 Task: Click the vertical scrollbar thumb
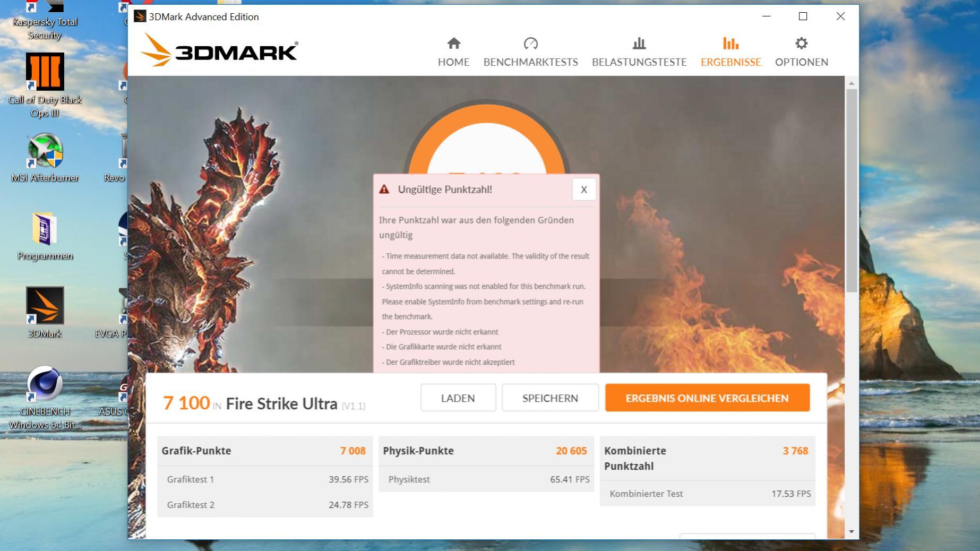click(852, 190)
